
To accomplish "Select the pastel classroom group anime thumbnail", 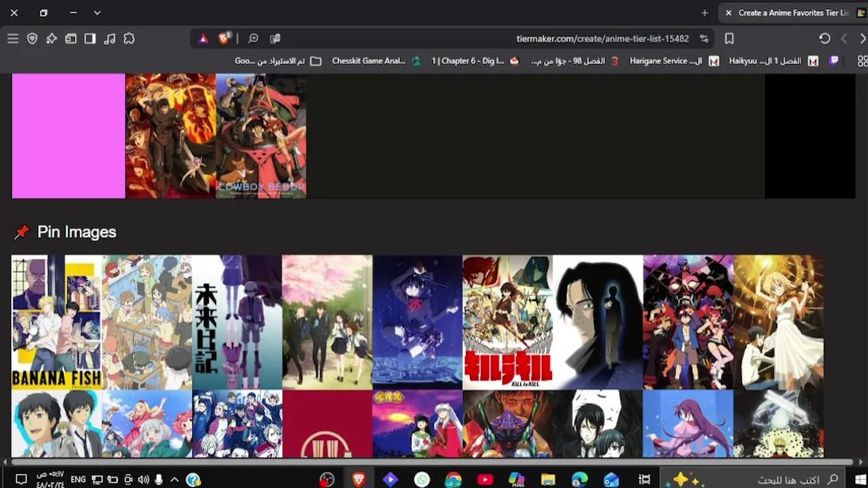I will point(146,322).
